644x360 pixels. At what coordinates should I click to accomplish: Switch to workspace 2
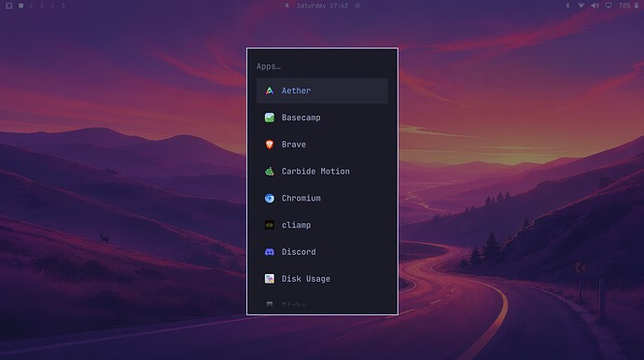coord(31,6)
